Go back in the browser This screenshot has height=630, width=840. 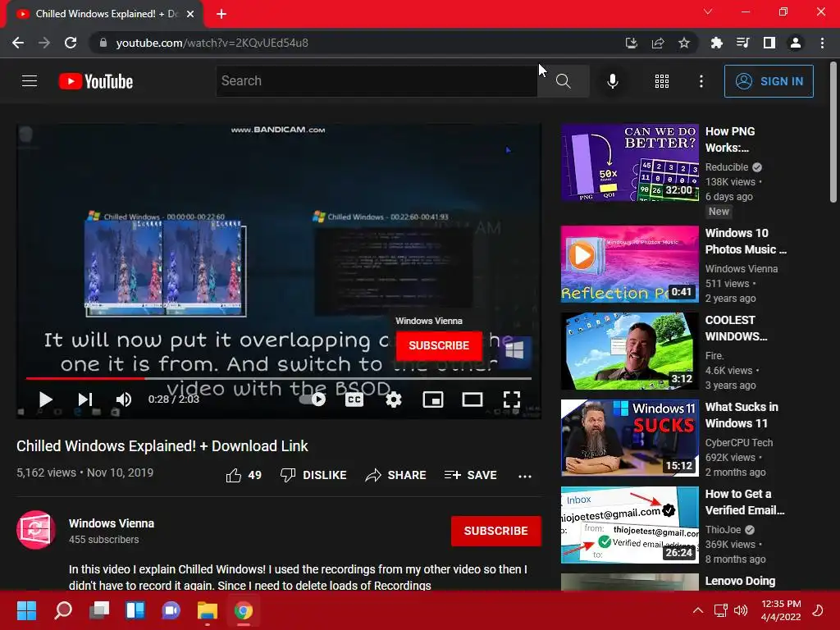click(18, 43)
